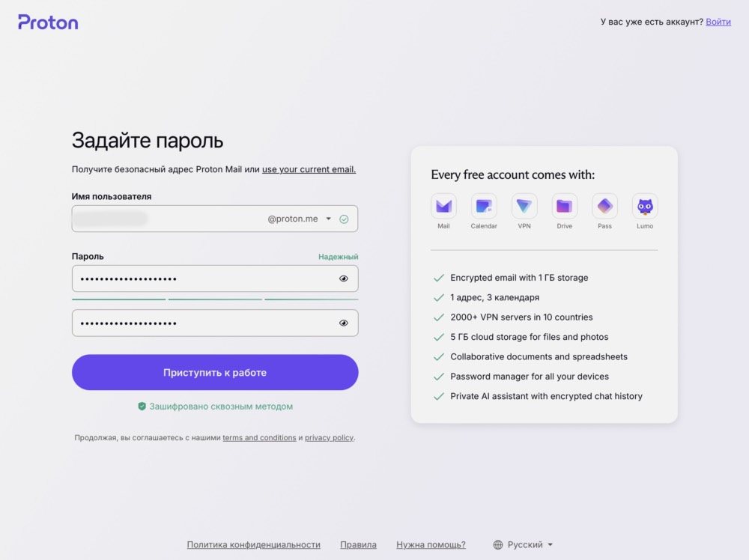Select the Proton Drive app icon

pos(564,206)
